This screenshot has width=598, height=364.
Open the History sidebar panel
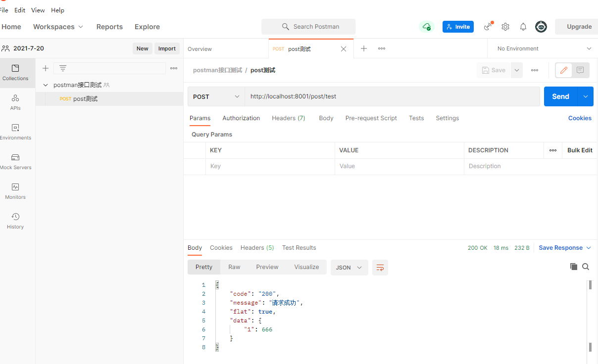click(x=15, y=221)
